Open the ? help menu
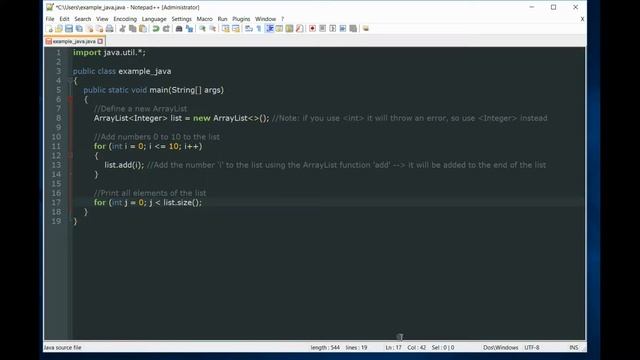This screenshot has width=640, height=360. coord(282,19)
